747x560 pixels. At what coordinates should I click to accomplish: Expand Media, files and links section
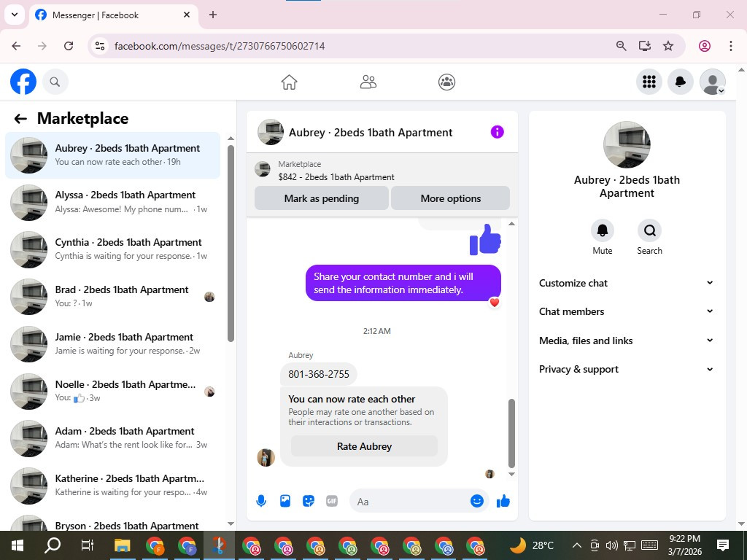pyautogui.click(x=627, y=341)
